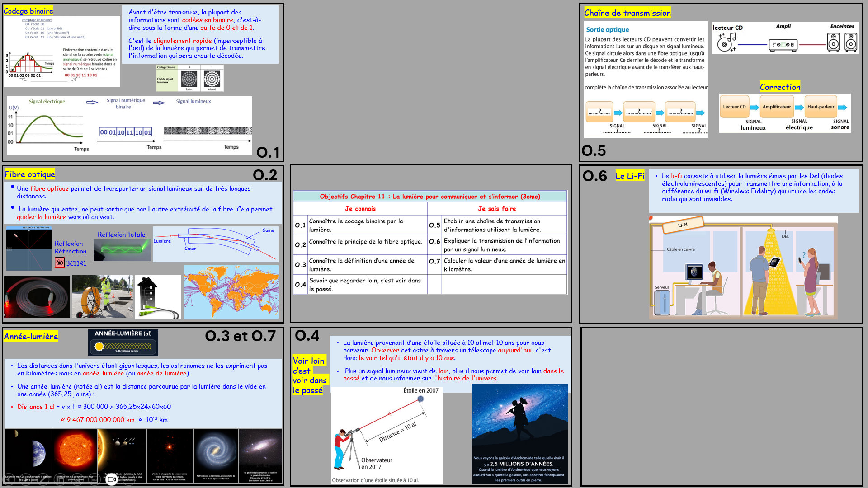
Task: Click 'Etablir une chaîne de transmission' cell
Action: pyautogui.click(x=504, y=225)
